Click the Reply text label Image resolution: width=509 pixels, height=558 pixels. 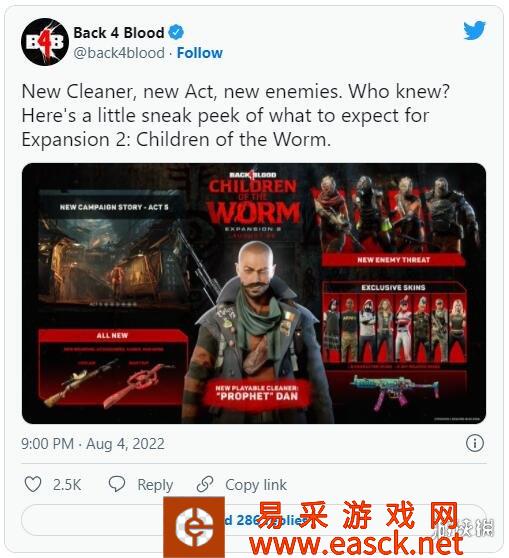coord(155,485)
